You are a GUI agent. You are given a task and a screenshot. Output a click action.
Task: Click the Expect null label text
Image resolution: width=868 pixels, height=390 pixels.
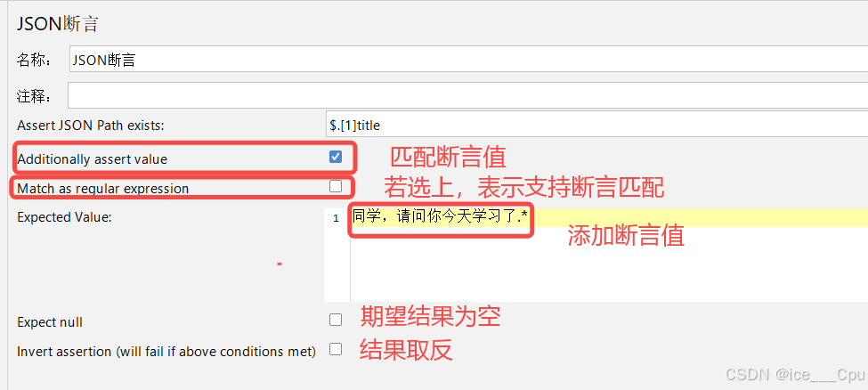click(50, 321)
